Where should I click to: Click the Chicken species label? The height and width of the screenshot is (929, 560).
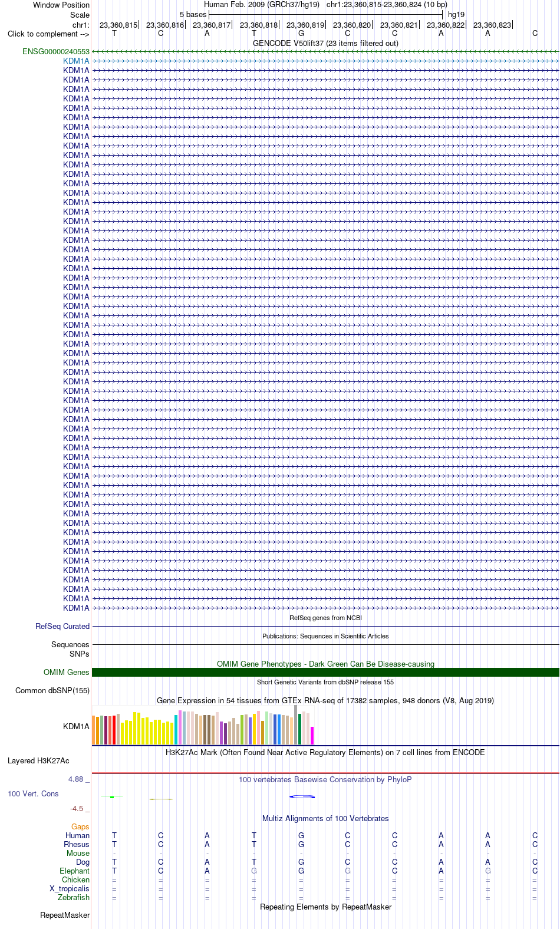(x=76, y=880)
